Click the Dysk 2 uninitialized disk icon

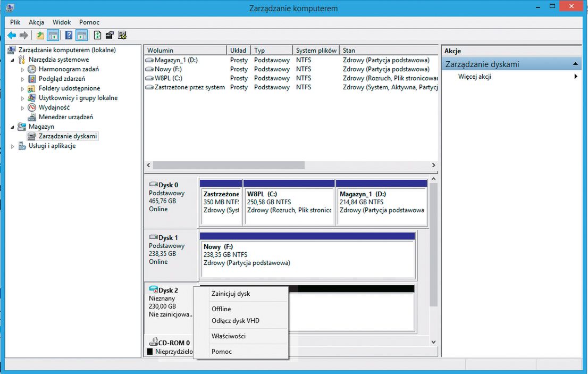(154, 290)
